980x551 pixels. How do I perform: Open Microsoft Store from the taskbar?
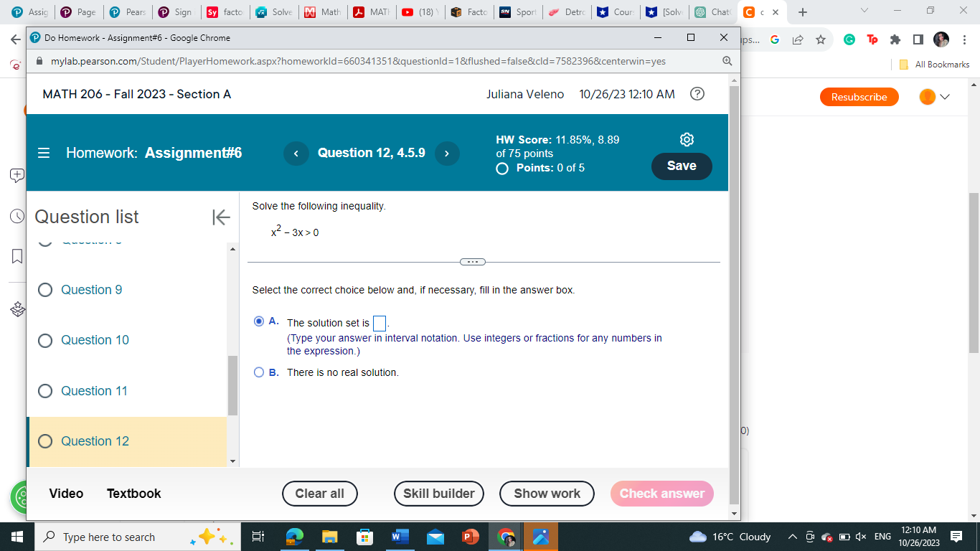tap(364, 537)
